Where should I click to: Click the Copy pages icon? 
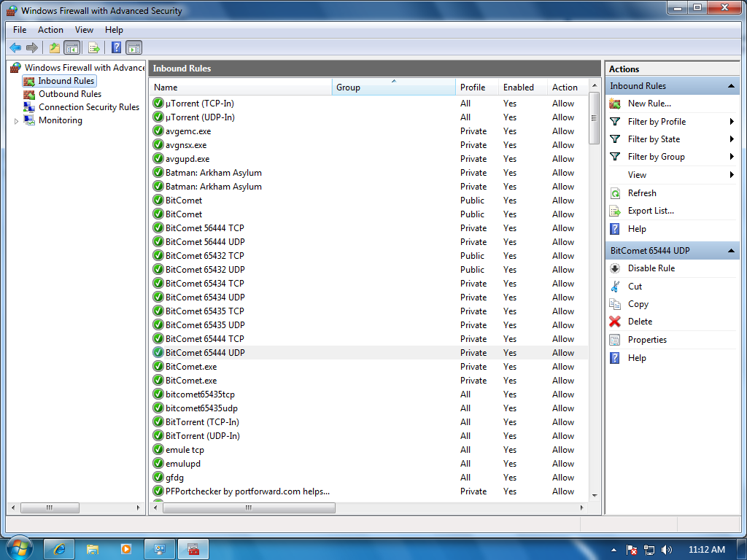[615, 304]
